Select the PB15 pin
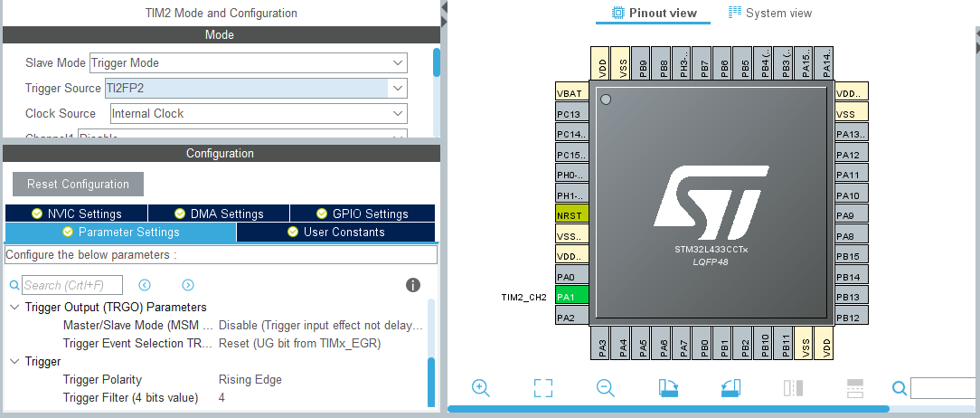The width and height of the screenshot is (980, 418). pos(852,256)
